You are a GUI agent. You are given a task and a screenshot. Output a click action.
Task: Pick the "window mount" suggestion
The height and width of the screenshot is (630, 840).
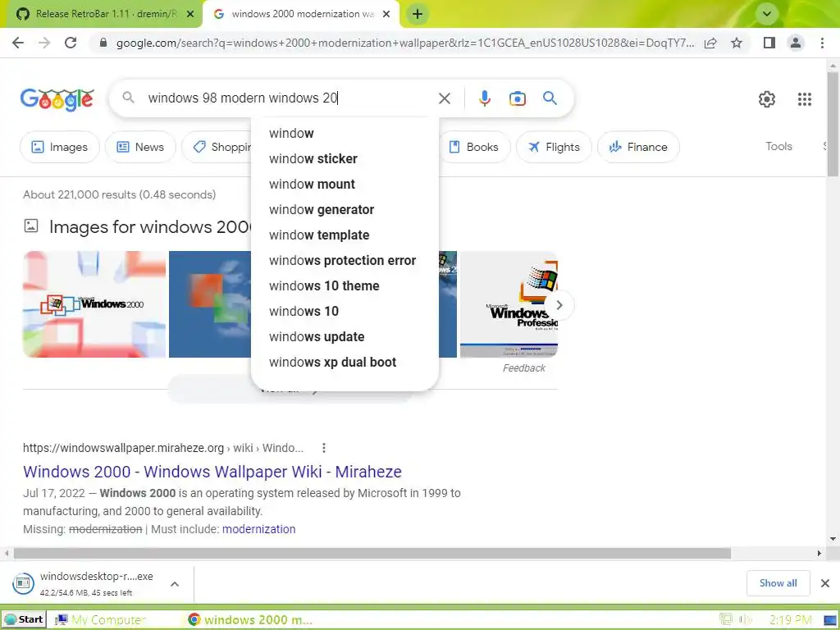click(345, 185)
